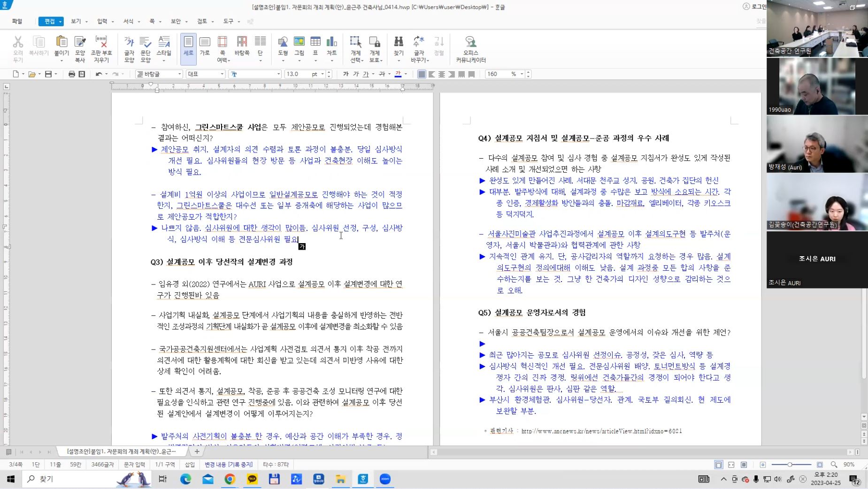Screen dimensions: 868x489
Task: Open the Zoom app on the taskbar
Action: coord(385,479)
